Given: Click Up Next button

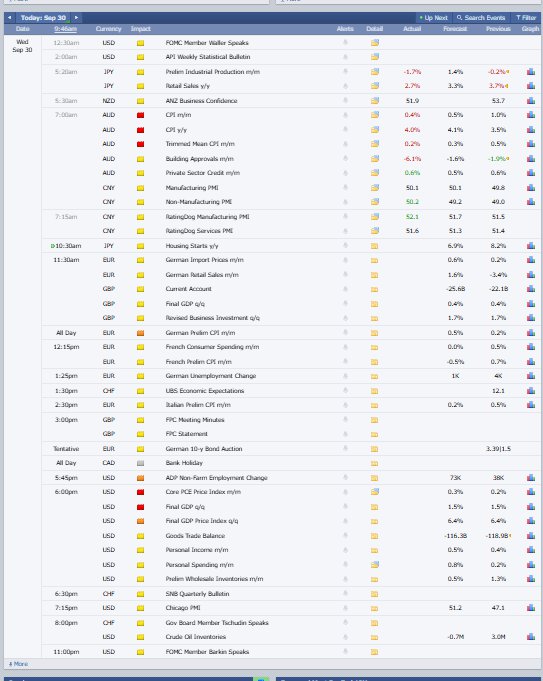Looking at the screenshot, I should tap(433, 18).
